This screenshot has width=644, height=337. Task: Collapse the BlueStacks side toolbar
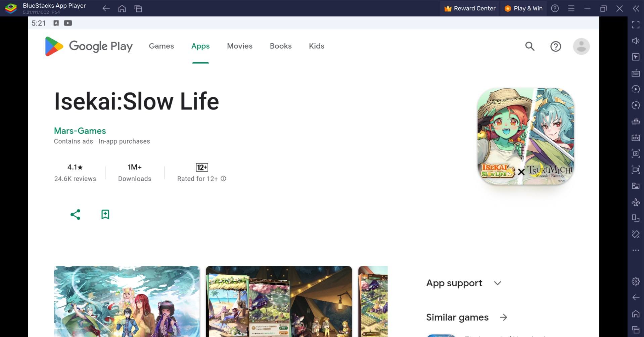(636, 8)
